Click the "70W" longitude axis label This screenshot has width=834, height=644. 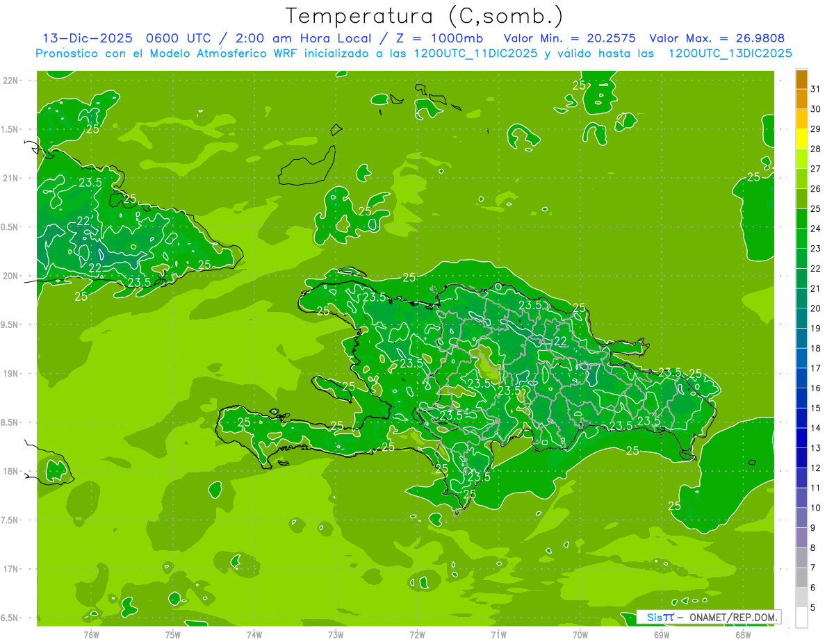[580, 634]
